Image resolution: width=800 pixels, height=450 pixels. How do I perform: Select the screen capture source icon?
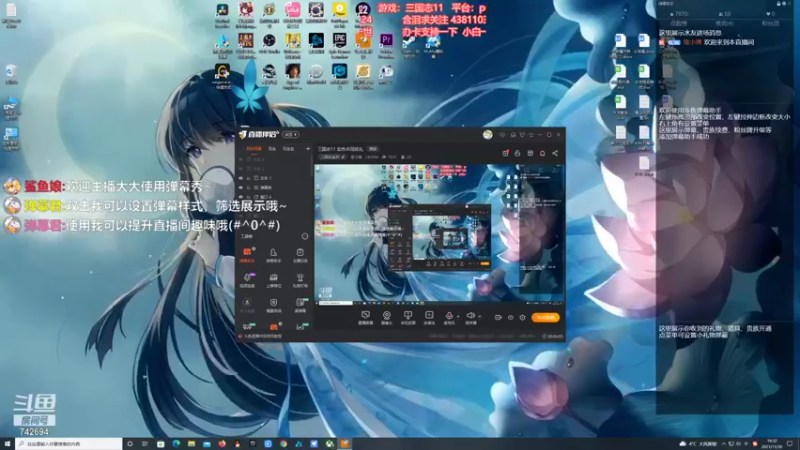point(365,316)
